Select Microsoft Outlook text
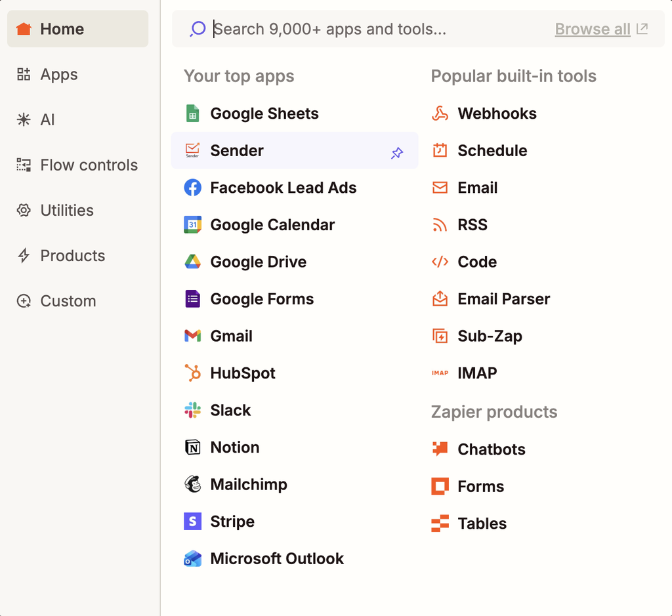Screen dimensions: 672x616 [277, 558]
